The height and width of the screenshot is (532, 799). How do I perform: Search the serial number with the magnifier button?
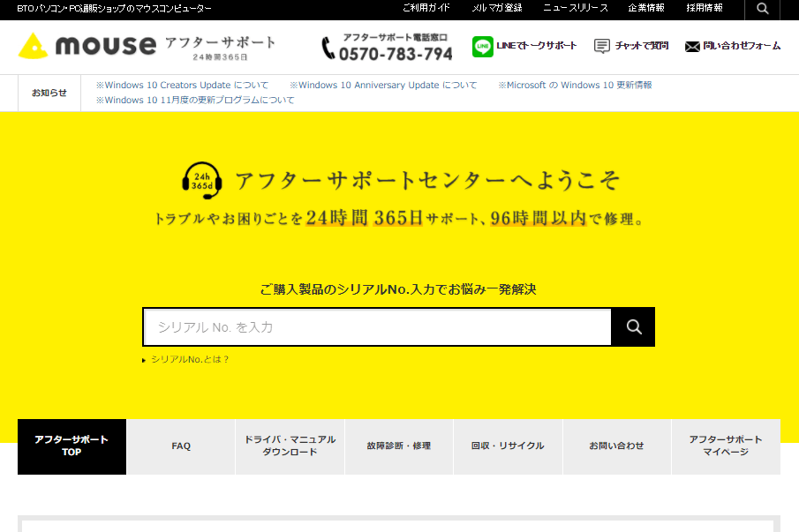tap(632, 326)
